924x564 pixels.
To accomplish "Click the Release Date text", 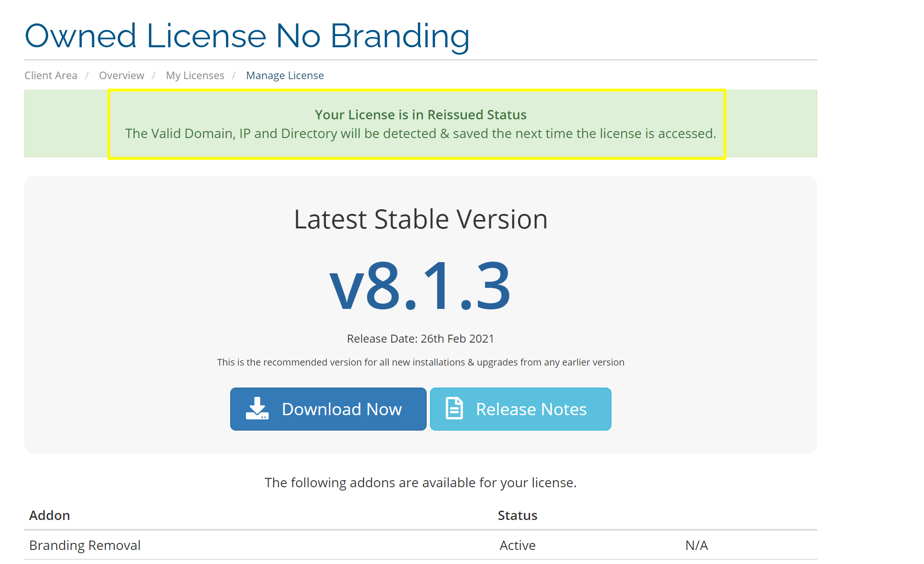I will [420, 339].
